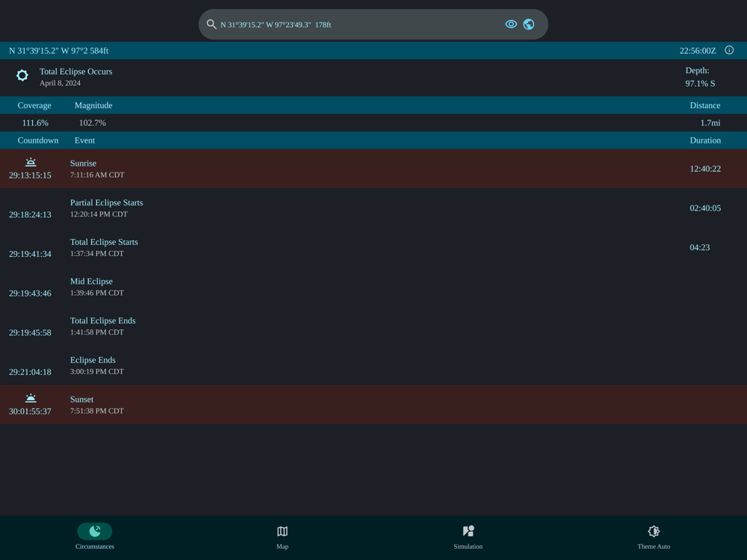Click duration 02:40:05
Screen dimensions: 747x560
705,208
